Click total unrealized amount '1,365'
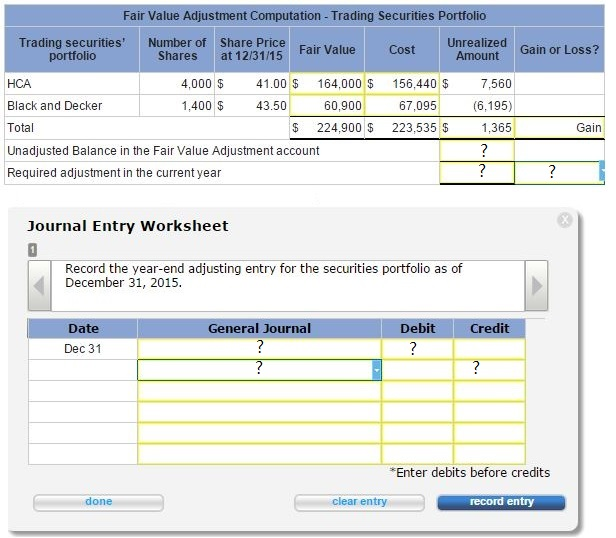This screenshot has height=538, width=616. click(497, 128)
